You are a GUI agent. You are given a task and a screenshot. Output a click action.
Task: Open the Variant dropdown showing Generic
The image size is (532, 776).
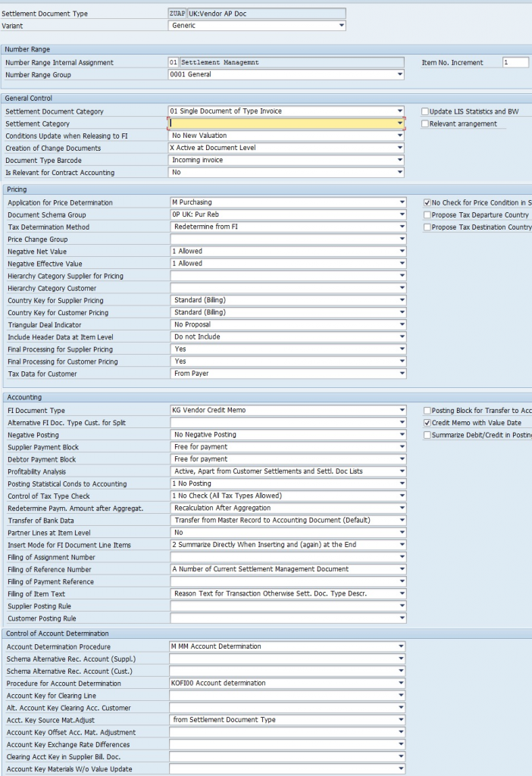coord(257,25)
